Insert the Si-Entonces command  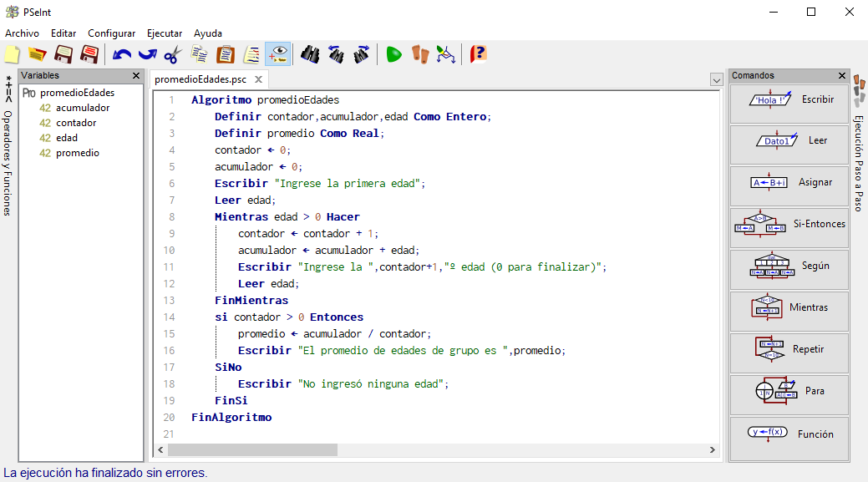tap(789, 228)
